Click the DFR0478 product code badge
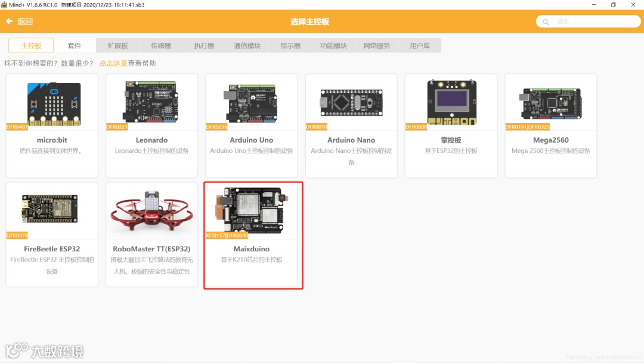 (x=17, y=235)
